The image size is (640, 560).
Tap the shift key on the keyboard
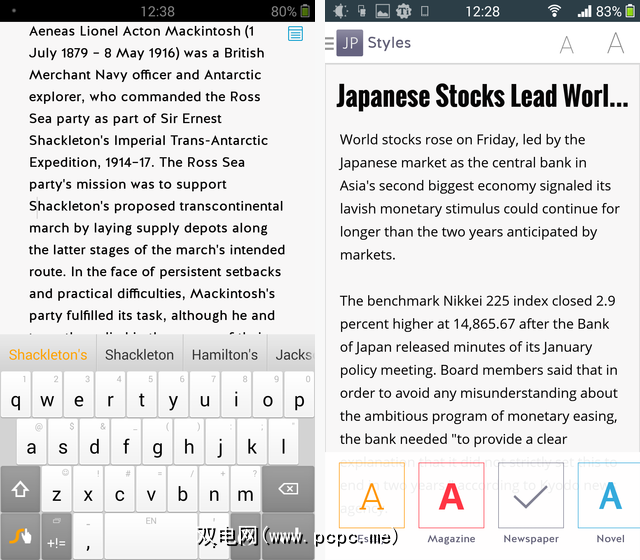pos(20,489)
